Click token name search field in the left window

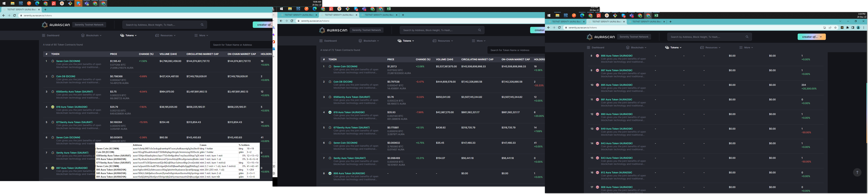coord(241,45)
